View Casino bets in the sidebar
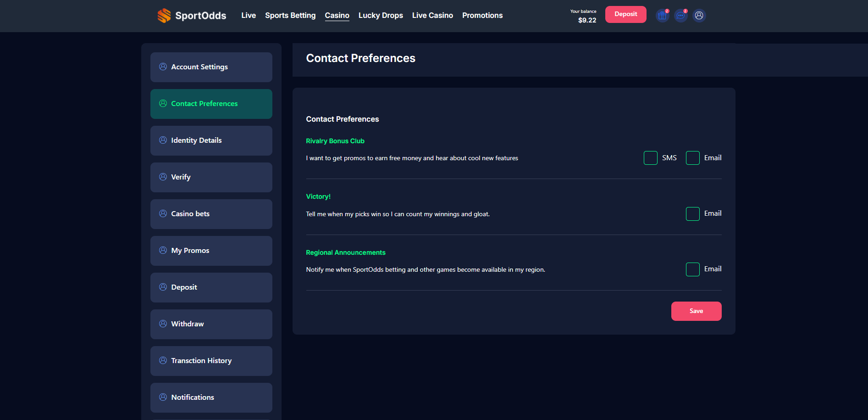The image size is (868, 420). 211,214
